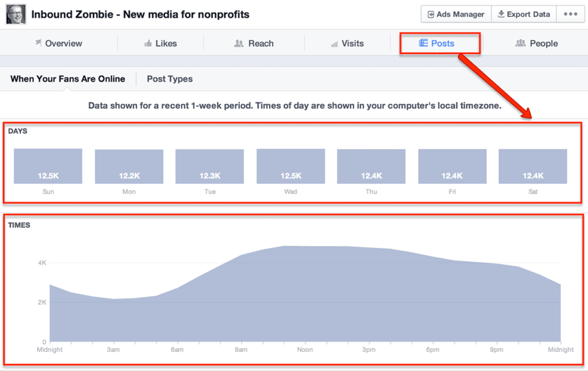Open the Posts tab
The width and height of the screenshot is (588, 371).
coord(440,43)
